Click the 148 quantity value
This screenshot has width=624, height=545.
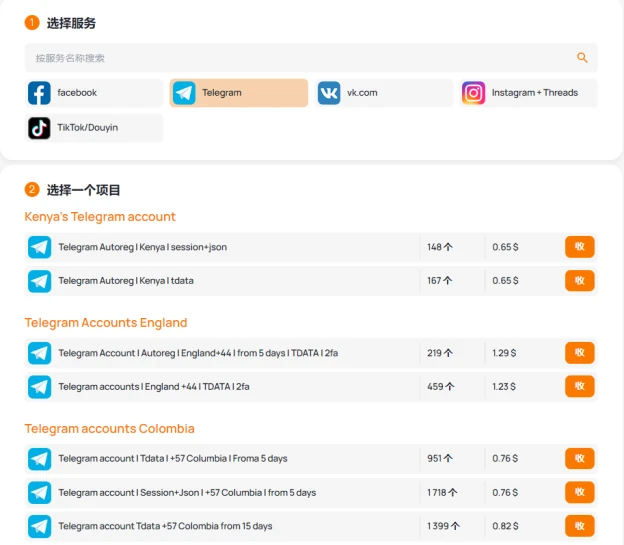[440, 247]
